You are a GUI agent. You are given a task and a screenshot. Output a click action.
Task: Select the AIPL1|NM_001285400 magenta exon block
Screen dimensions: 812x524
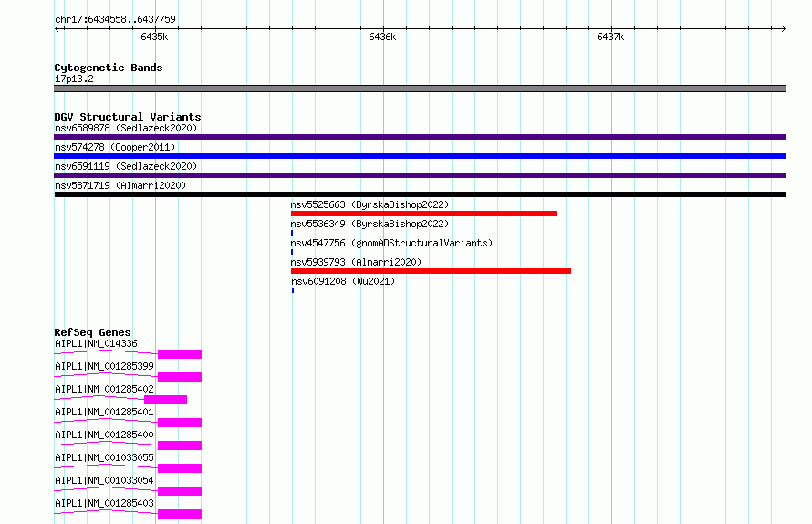180,445
